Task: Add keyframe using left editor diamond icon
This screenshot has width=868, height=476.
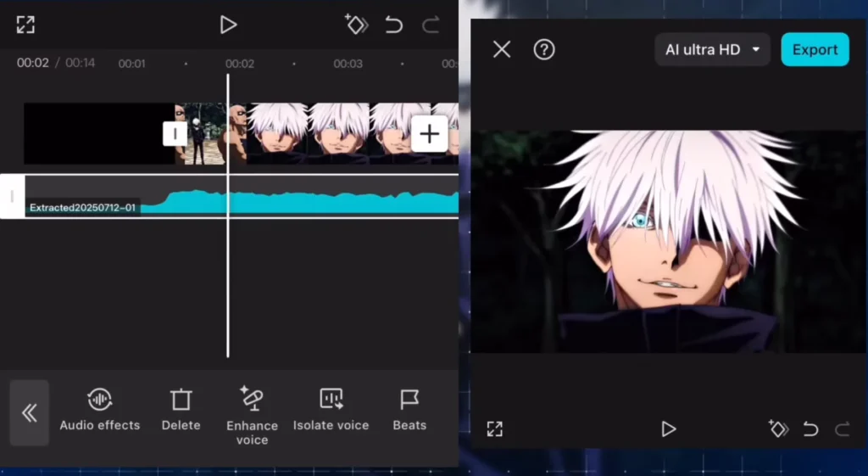Action: 356,25
